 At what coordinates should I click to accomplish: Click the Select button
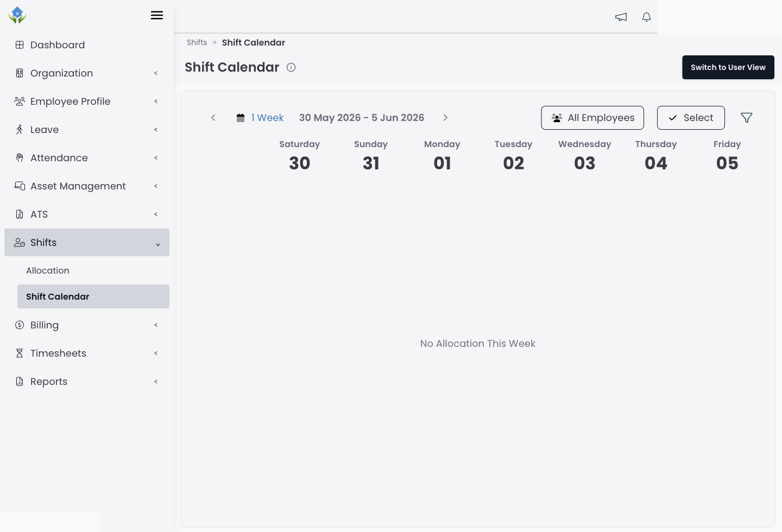(x=691, y=118)
